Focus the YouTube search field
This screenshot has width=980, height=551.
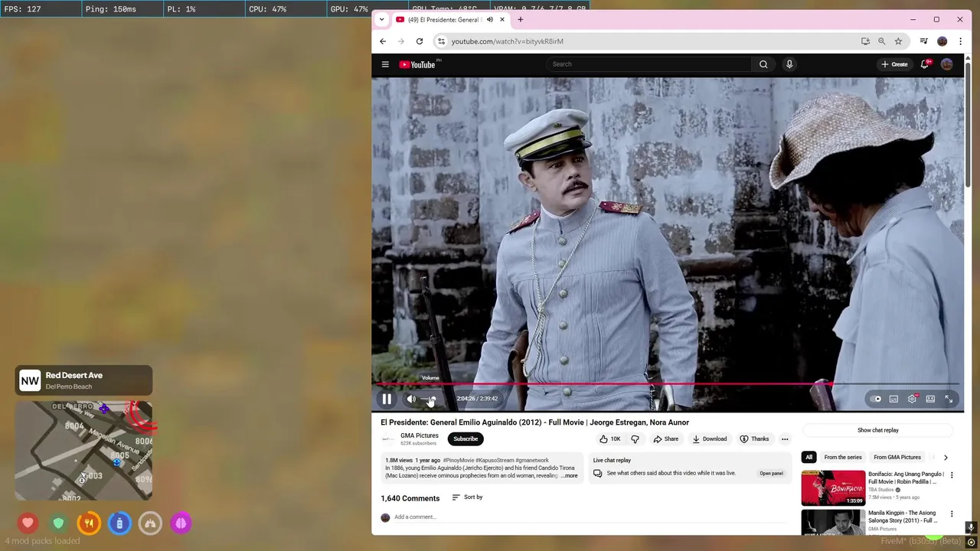pyautogui.click(x=649, y=64)
